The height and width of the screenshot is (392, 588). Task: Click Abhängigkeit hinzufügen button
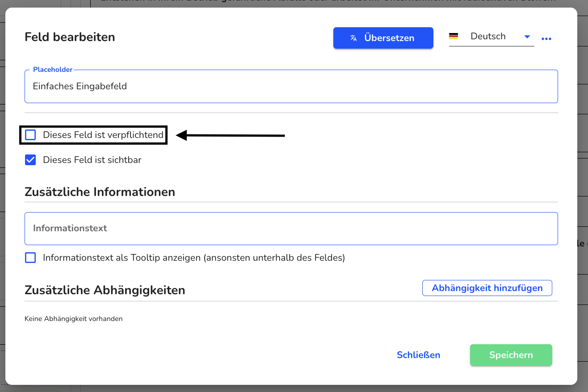pos(487,288)
